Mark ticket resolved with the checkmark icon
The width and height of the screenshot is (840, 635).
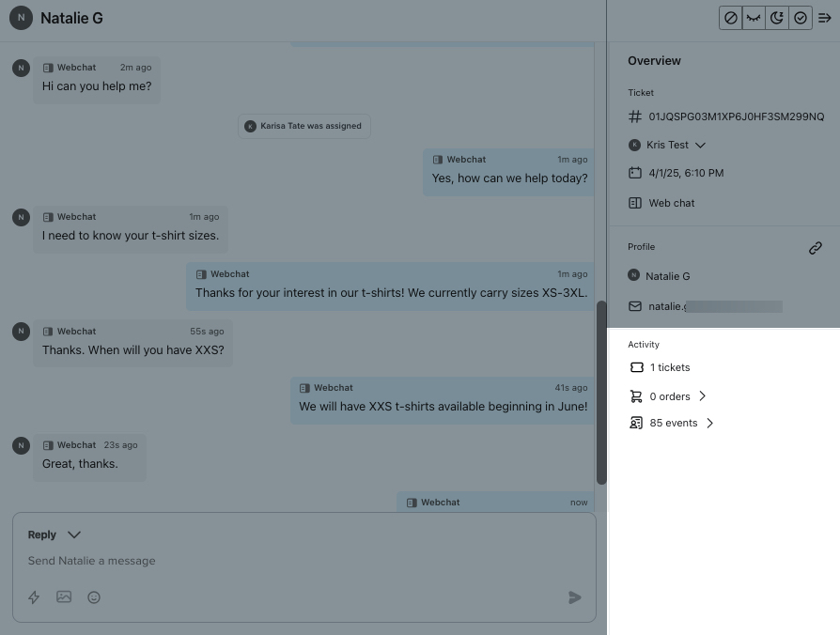coord(801,18)
